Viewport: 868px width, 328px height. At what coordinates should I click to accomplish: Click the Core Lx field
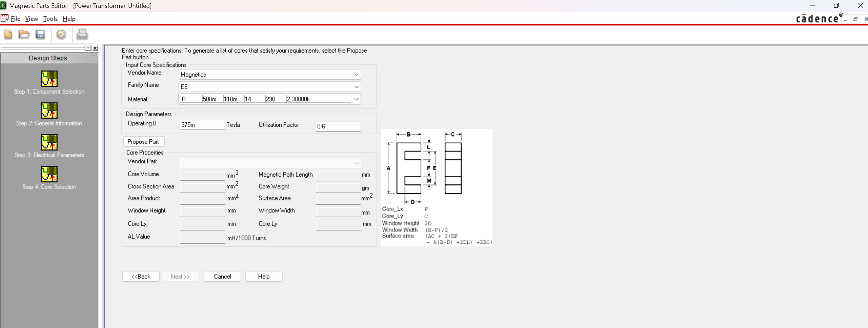[x=202, y=225]
